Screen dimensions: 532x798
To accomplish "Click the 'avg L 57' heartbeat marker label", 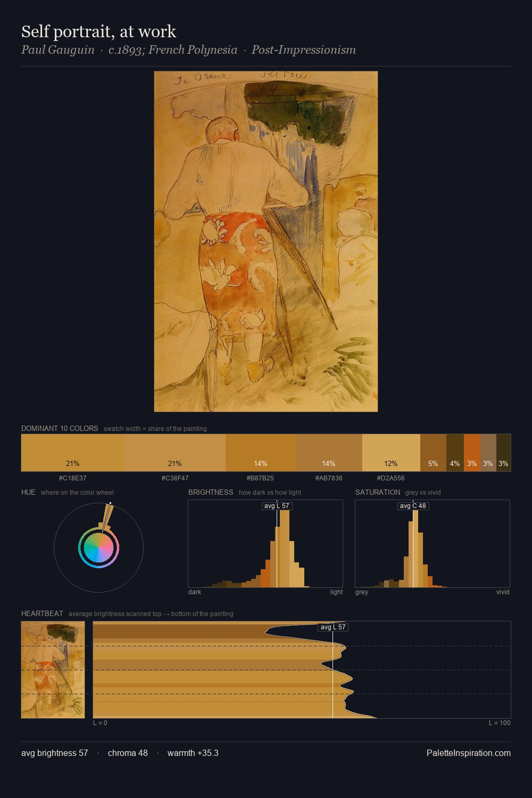I will click(x=333, y=627).
